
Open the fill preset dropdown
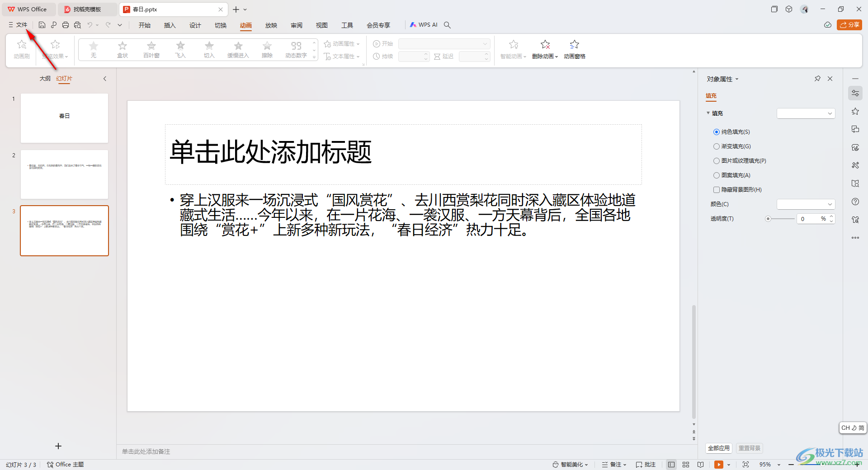click(806, 113)
